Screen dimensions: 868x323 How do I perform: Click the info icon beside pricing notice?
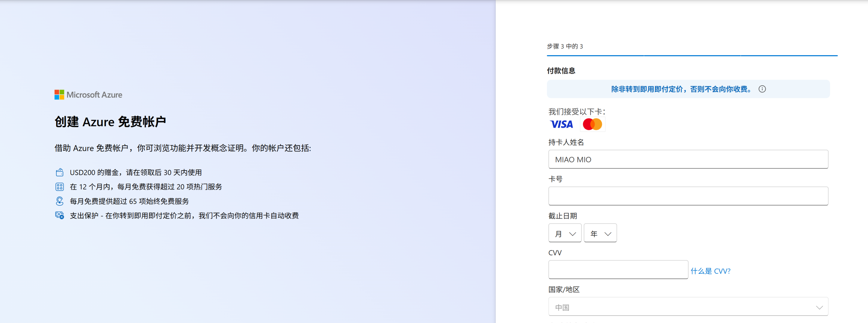762,89
